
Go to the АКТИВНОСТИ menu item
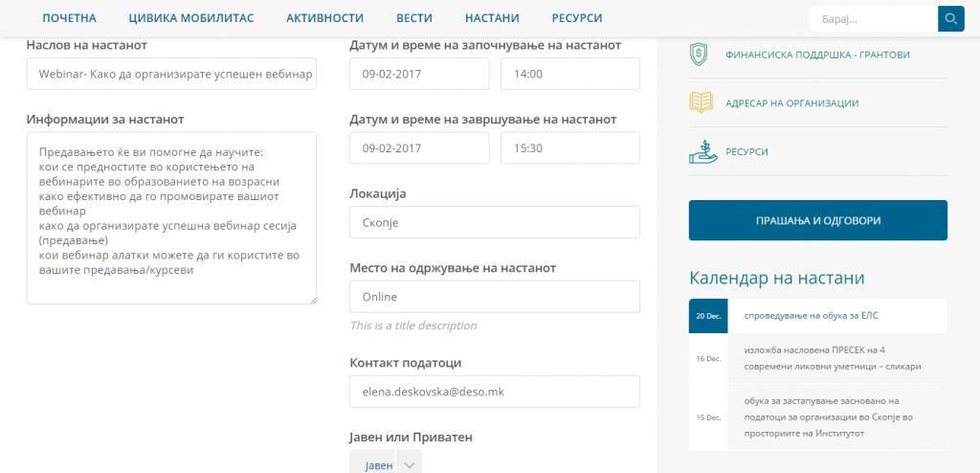(x=325, y=18)
